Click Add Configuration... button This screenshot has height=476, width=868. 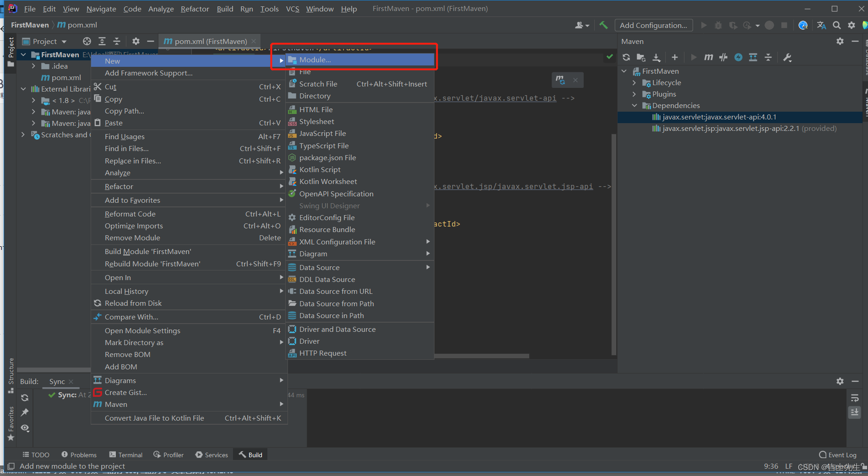pos(653,25)
